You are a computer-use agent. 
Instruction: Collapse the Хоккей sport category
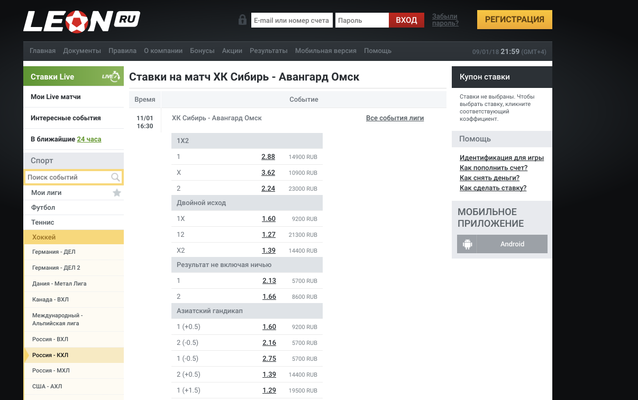coord(45,237)
